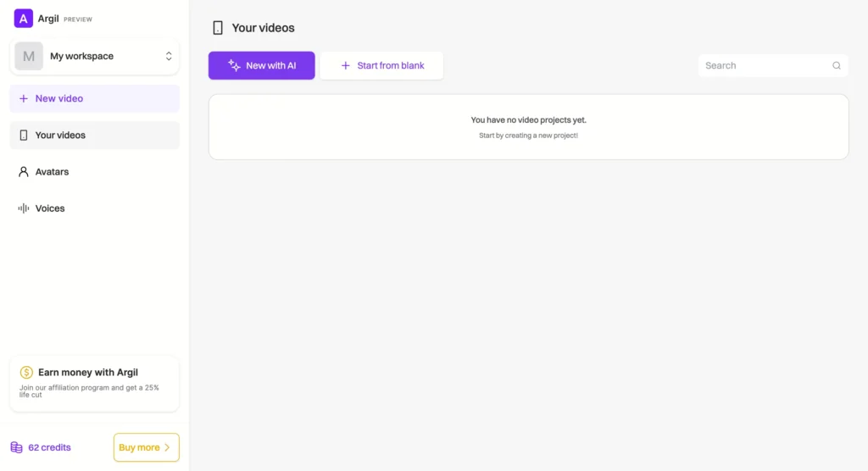The height and width of the screenshot is (471, 868).
Task: Click the plus icon on Start from blank
Action: [x=346, y=65]
